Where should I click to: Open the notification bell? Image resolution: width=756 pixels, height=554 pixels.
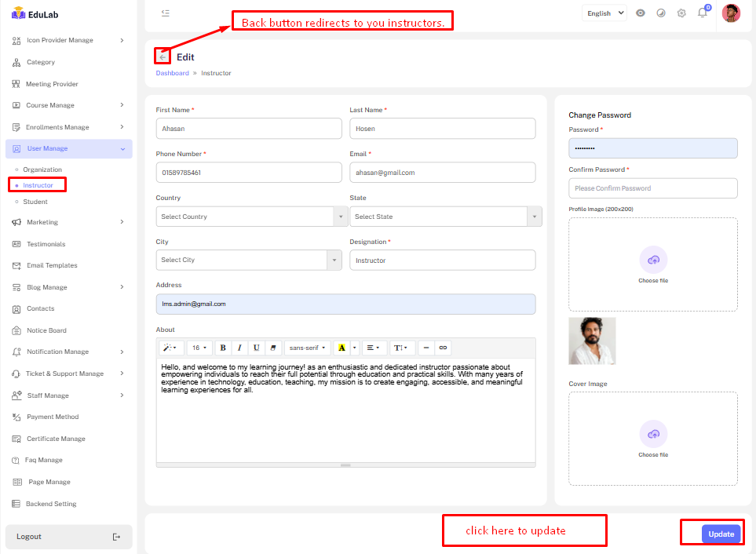[703, 13]
